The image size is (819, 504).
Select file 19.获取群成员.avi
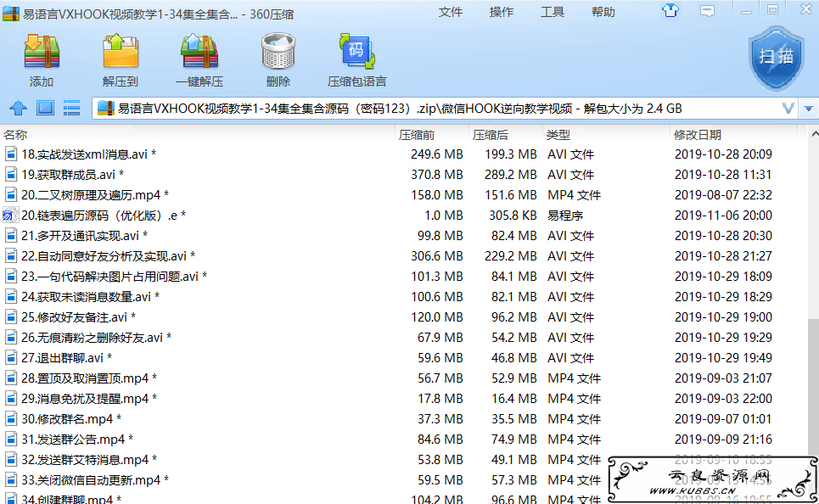coord(72,175)
